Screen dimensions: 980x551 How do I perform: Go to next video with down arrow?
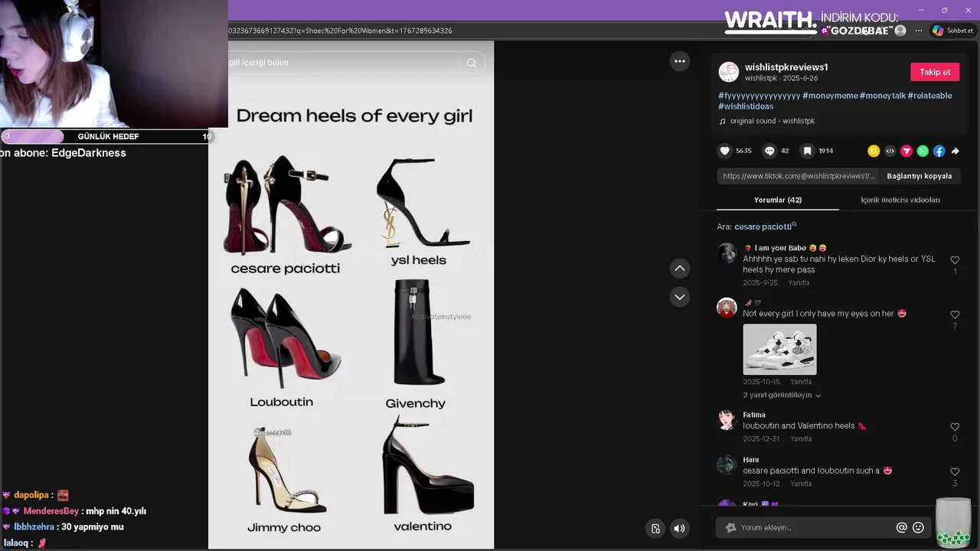[x=679, y=297]
